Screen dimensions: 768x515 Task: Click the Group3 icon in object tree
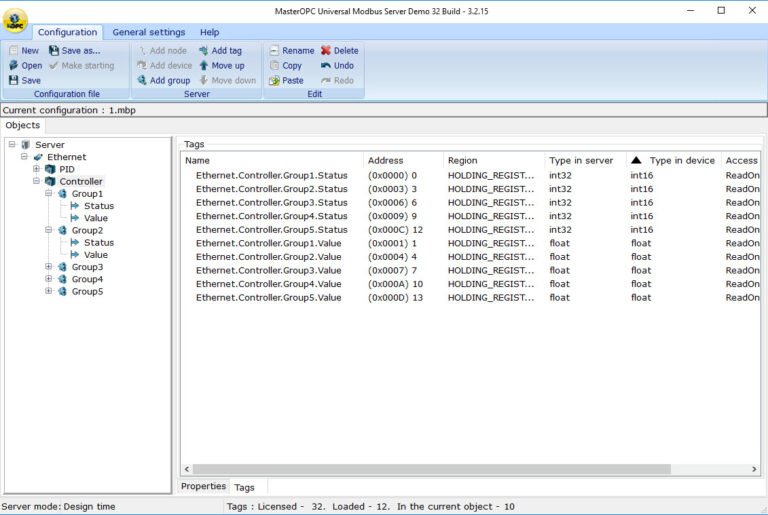pyautogui.click(x=62, y=267)
